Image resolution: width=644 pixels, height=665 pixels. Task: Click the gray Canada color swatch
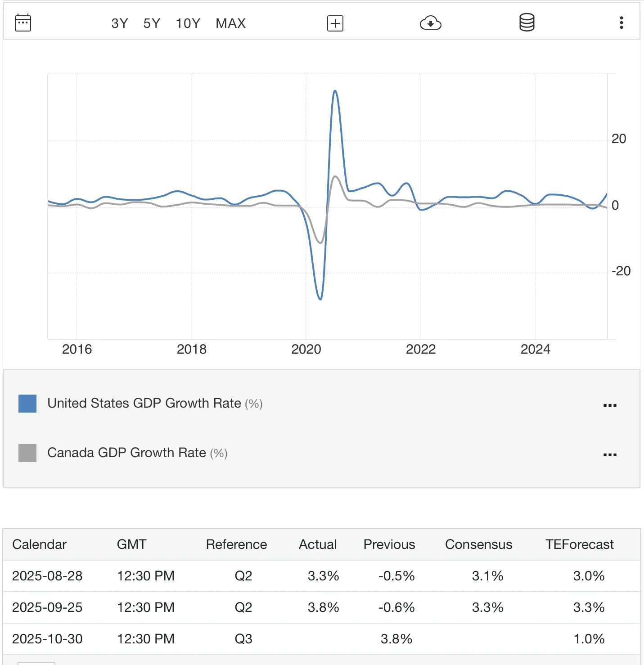[x=27, y=453]
